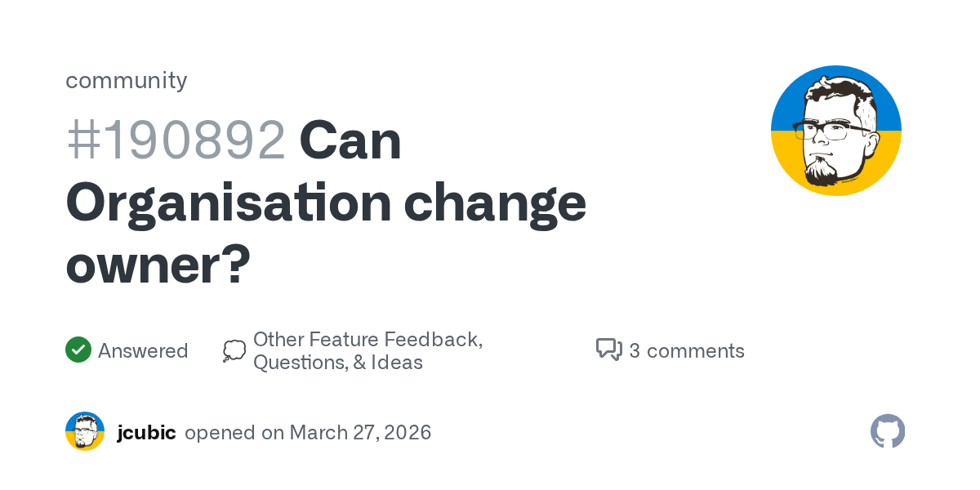Open the large jcubic profile picture
This screenshot has height=490, width=980.
pyautogui.click(x=835, y=131)
